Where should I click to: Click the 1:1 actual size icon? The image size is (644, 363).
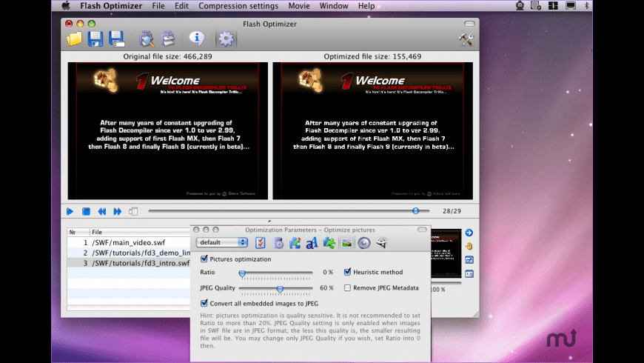tap(469, 274)
